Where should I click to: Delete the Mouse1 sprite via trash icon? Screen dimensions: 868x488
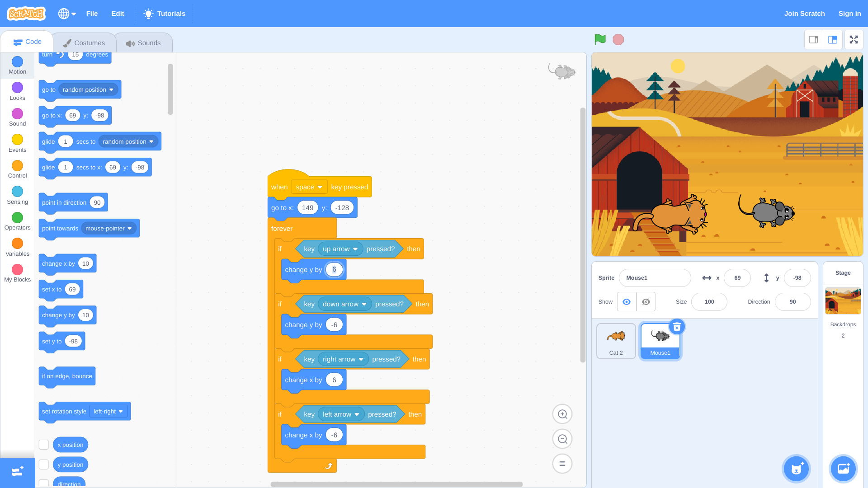[x=677, y=327]
